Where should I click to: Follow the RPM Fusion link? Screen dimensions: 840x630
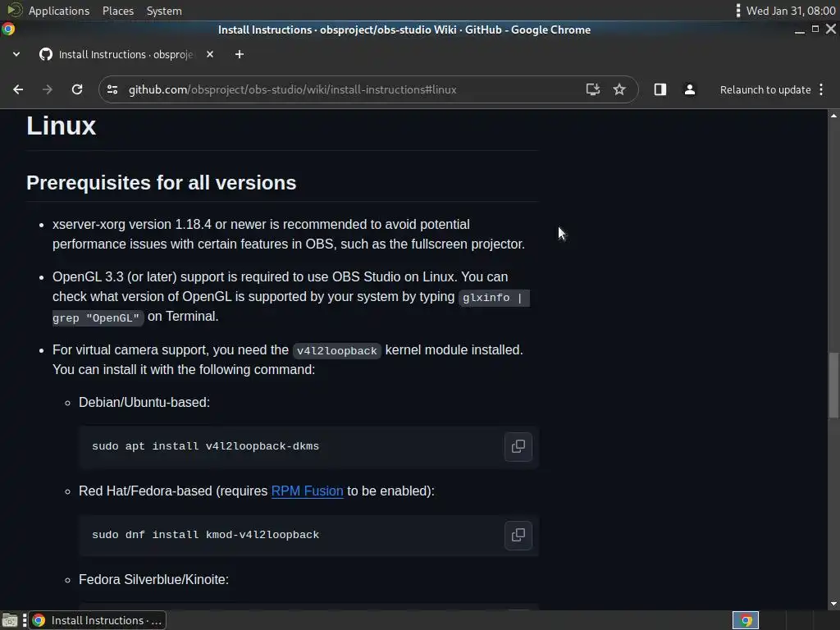(x=307, y=491)
